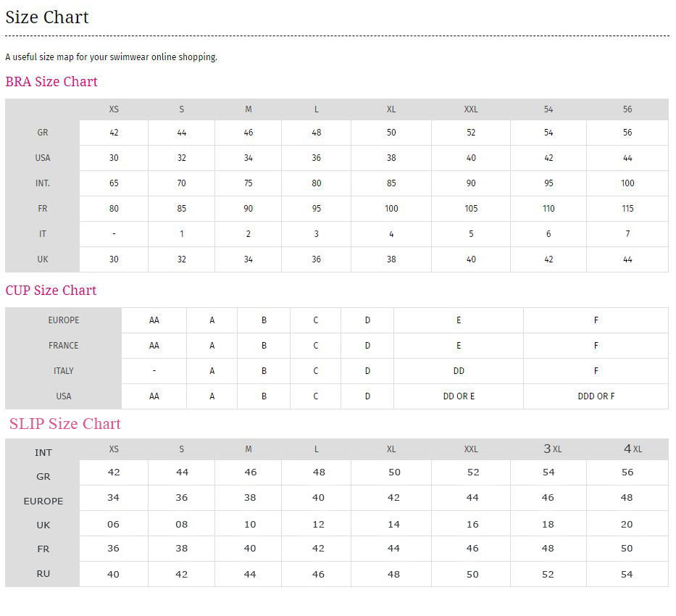Click the EUROPE row label in CUP chart
676x616 pixels.
pos(64,320)
